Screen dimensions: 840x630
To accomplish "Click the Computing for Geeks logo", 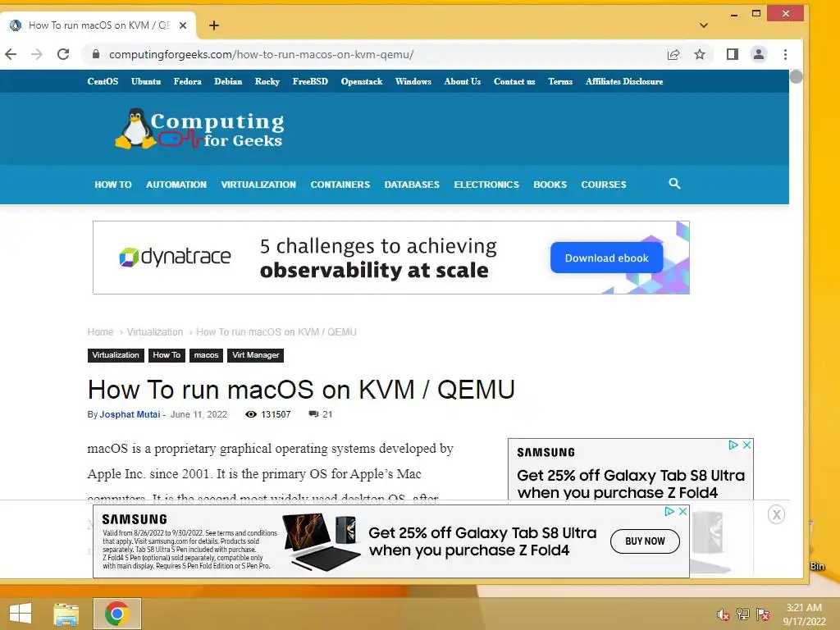I will pos(199,129).
